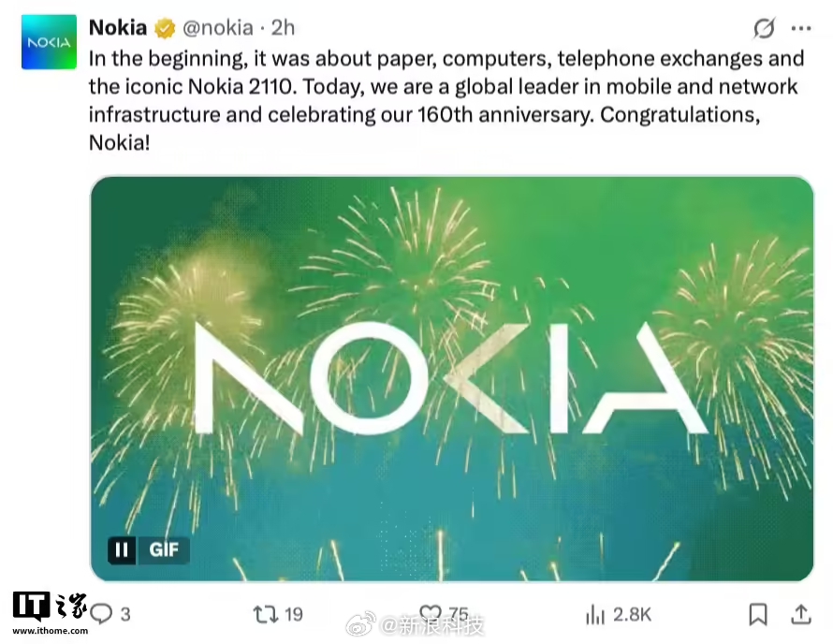Screen dimensions: 833x644
Task: Share the Nokia post
Action: pyautogui.click(x=801, y=614)
